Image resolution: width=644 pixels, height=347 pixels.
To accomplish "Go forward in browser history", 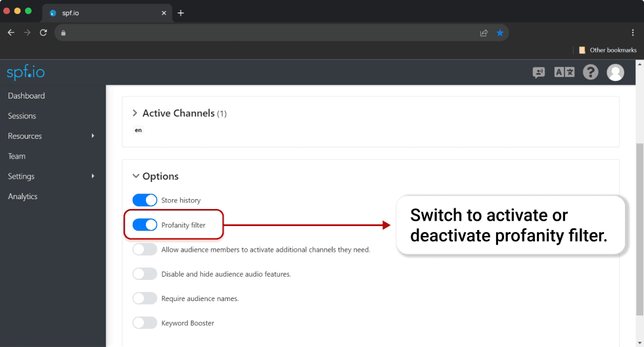I will coord(27,32).
